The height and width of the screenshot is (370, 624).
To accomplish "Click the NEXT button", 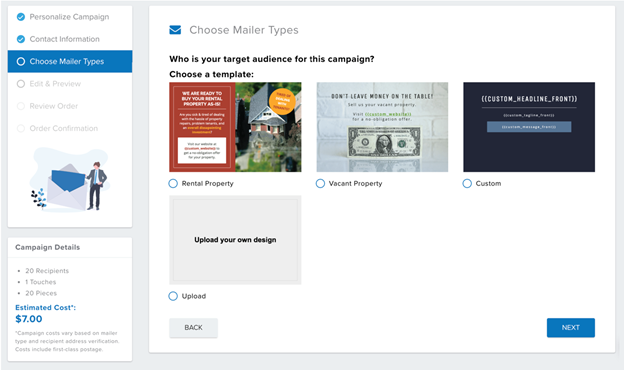I will point(571,327).
